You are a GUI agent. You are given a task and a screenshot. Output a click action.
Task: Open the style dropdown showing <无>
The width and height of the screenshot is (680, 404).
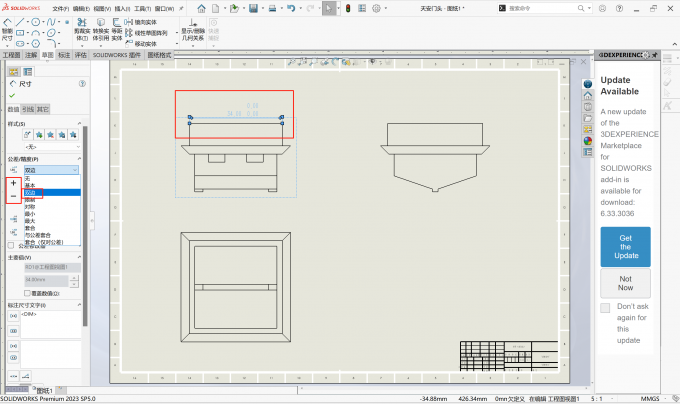point(52,147)
